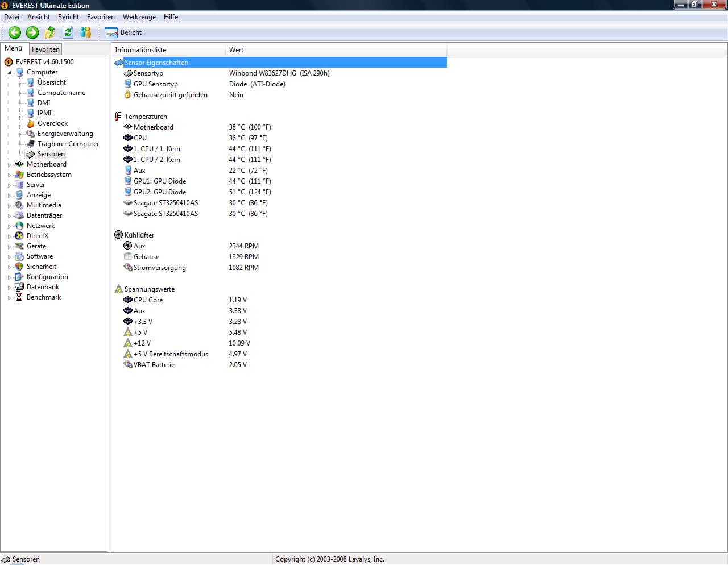
Task: Select the +12 V voltage row
Action: click(280, 343)
